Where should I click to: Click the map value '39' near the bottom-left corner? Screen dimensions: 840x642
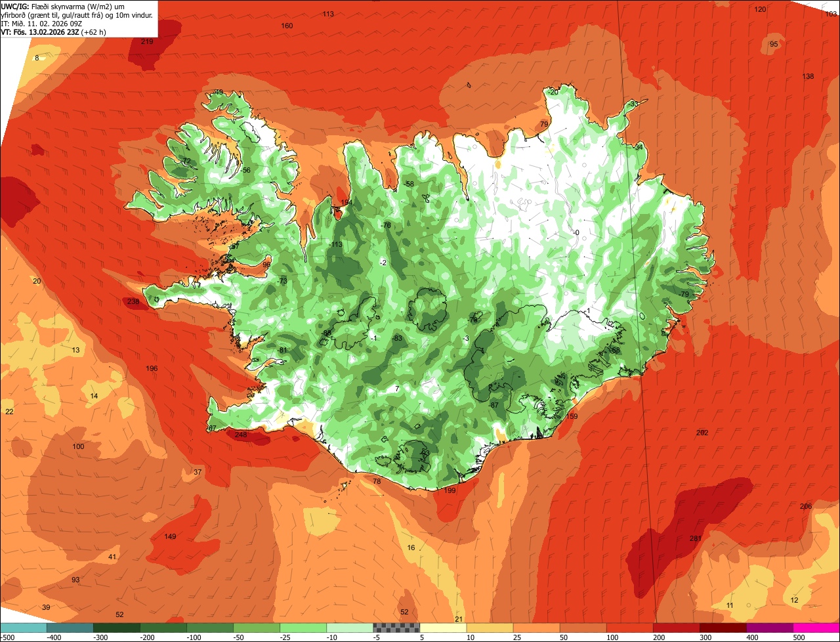click(46, 607)
